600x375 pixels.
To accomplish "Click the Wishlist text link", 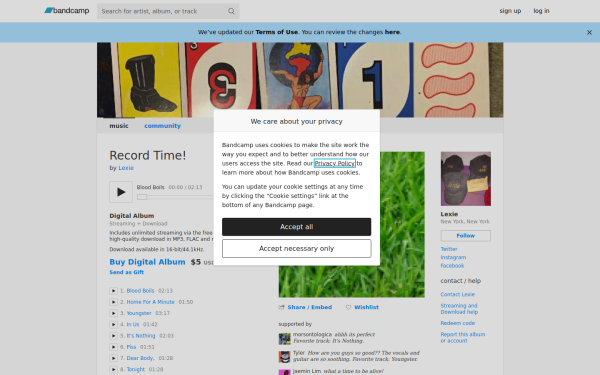I will point(366,307).
